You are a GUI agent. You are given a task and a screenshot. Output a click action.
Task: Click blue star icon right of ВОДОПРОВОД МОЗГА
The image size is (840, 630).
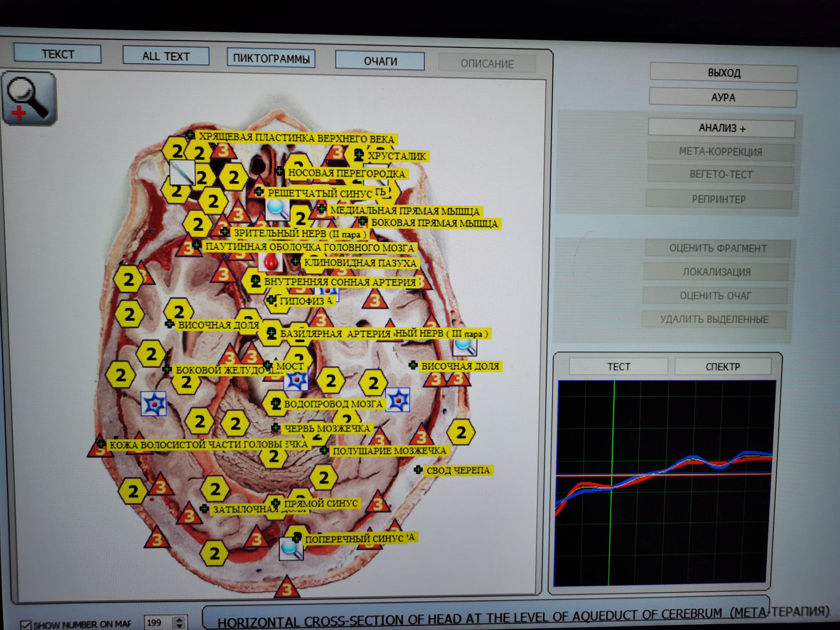pyautogui.click(x=398, y=400)
